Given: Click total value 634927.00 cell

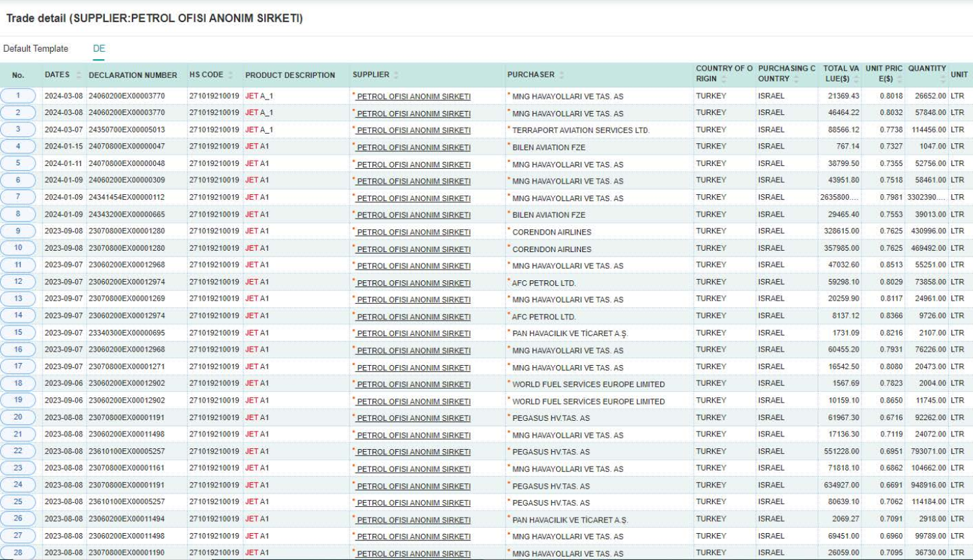Looking at the screenshot, I should 841,485.
